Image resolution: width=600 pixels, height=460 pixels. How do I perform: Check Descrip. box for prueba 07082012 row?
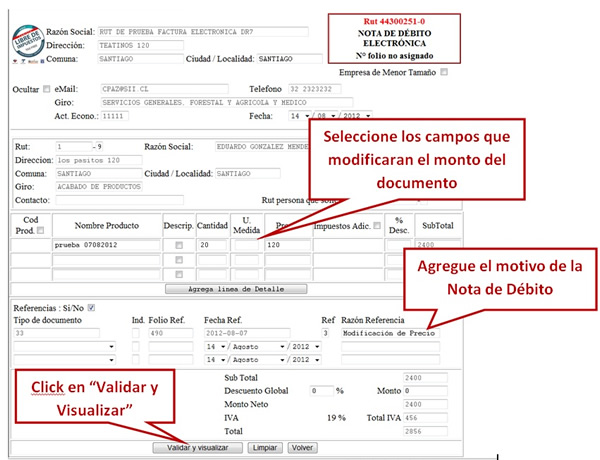(x=179, y=245)
